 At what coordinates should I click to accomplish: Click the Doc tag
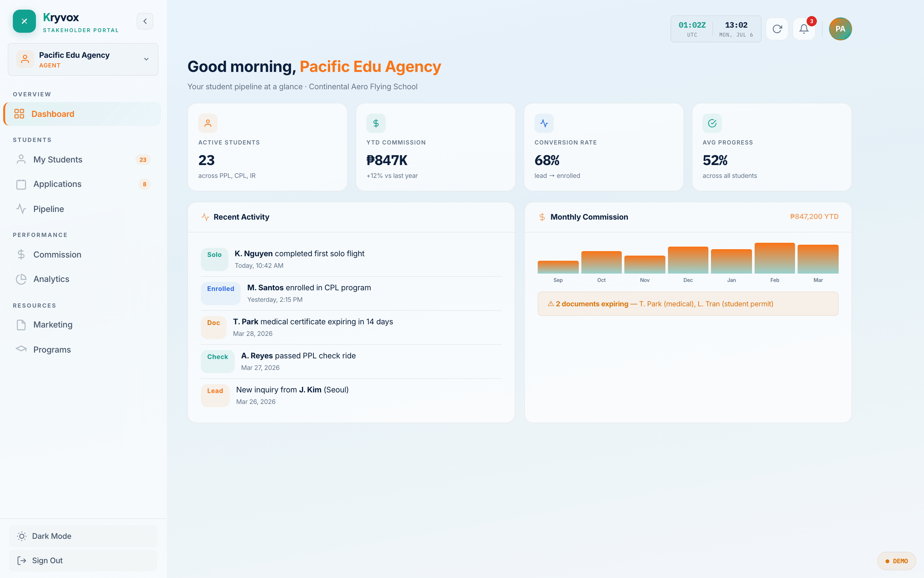[213, 327]
